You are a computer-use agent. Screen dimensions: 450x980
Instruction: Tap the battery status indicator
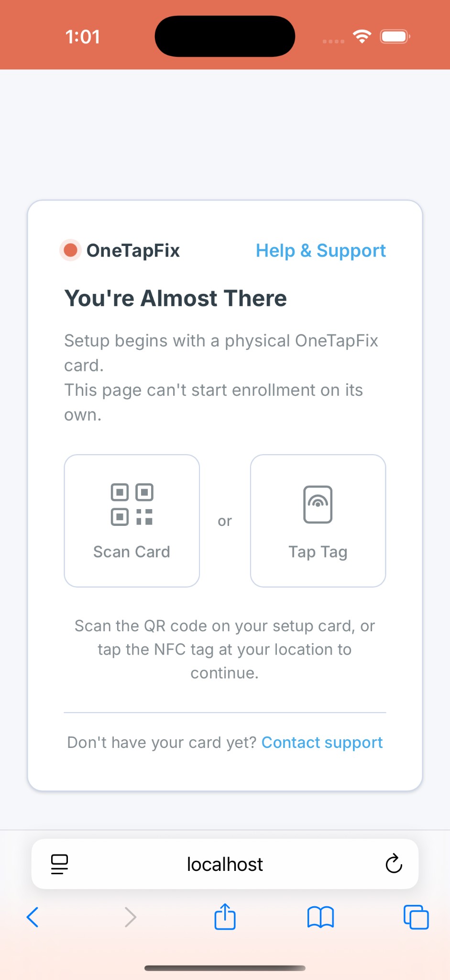pyautogui.click(x=394, y=35)
